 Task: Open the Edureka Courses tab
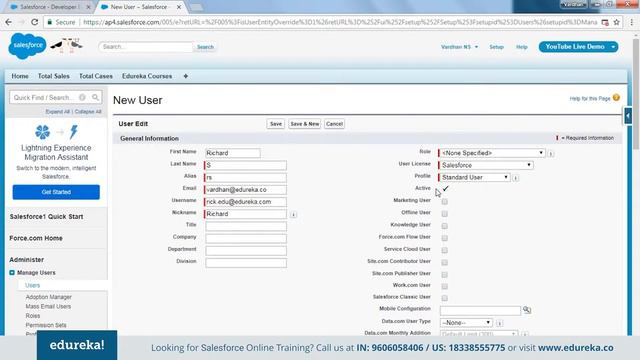pyautogui.click(x=147, y=76)
